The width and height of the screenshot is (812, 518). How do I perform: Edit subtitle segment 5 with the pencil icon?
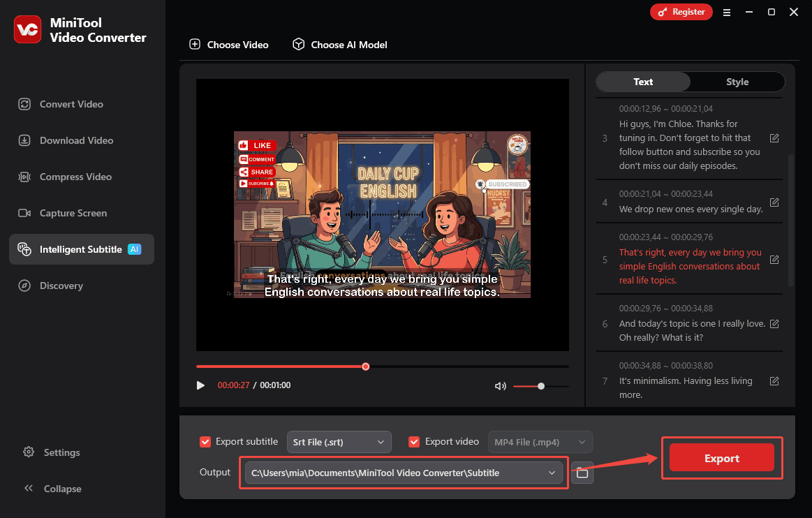(x=774, y=259)
